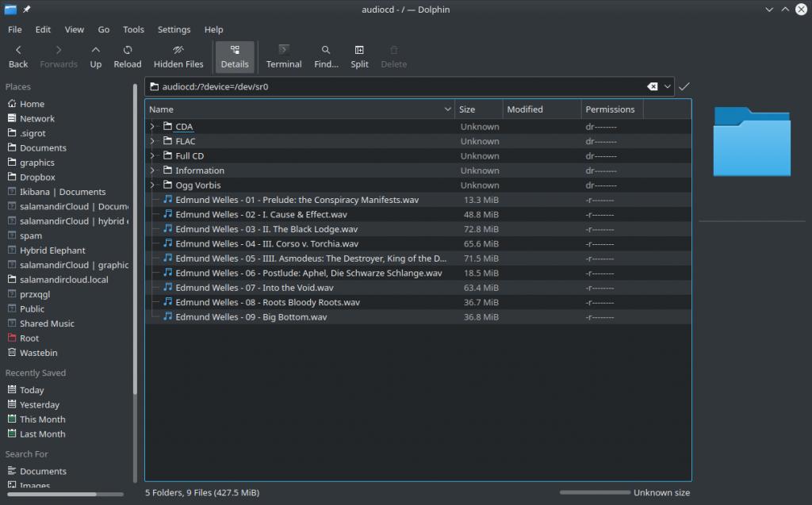812x505 pixels.
Task: Open the Settings menu
Action: [x=174, y=29]
